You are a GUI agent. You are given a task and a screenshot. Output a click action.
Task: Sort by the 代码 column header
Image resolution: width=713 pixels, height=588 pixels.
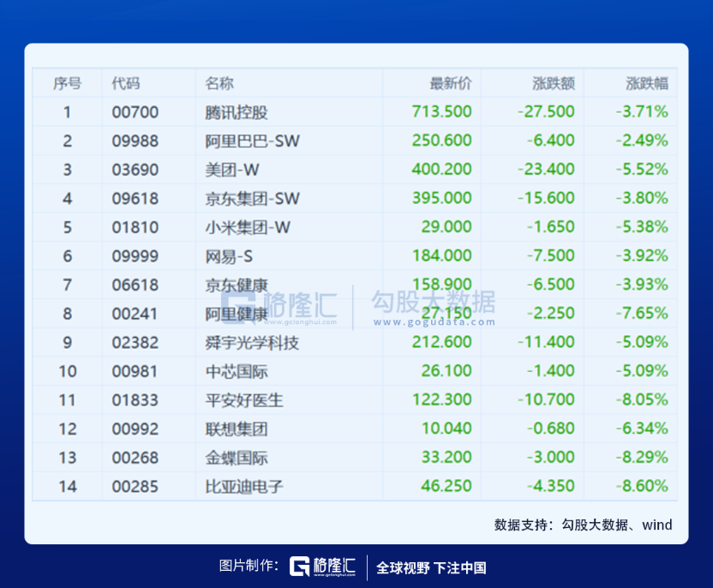coord(126,83)
